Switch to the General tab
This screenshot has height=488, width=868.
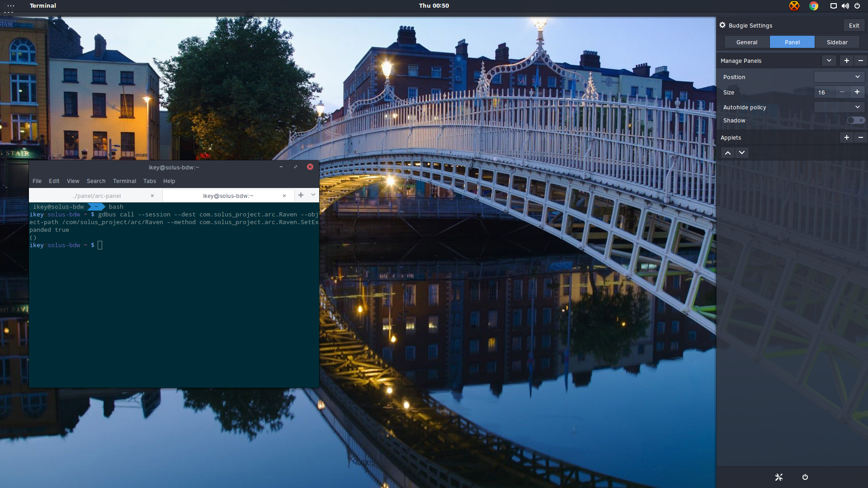click(747, 42)
